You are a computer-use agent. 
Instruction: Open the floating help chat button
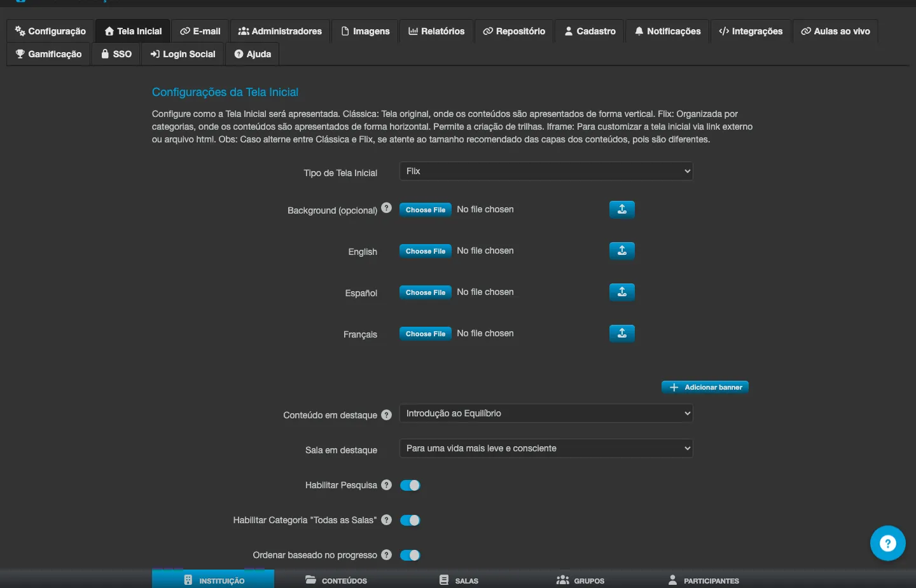(x=887, y=543)
